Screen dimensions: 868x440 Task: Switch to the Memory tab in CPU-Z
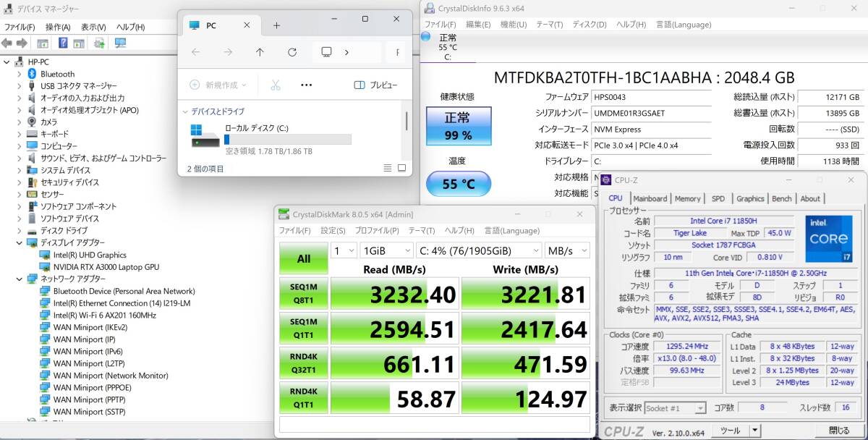click(x=688, y=198)
